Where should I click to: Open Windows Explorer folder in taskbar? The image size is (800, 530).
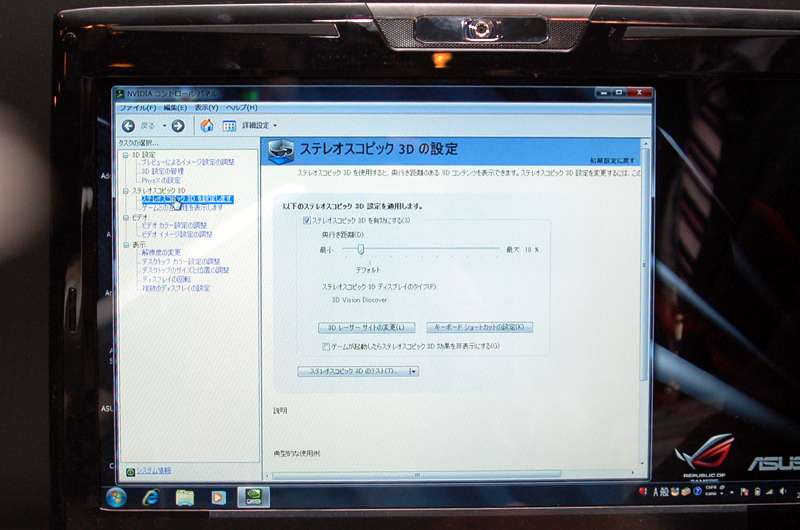(x=185, y=497)
